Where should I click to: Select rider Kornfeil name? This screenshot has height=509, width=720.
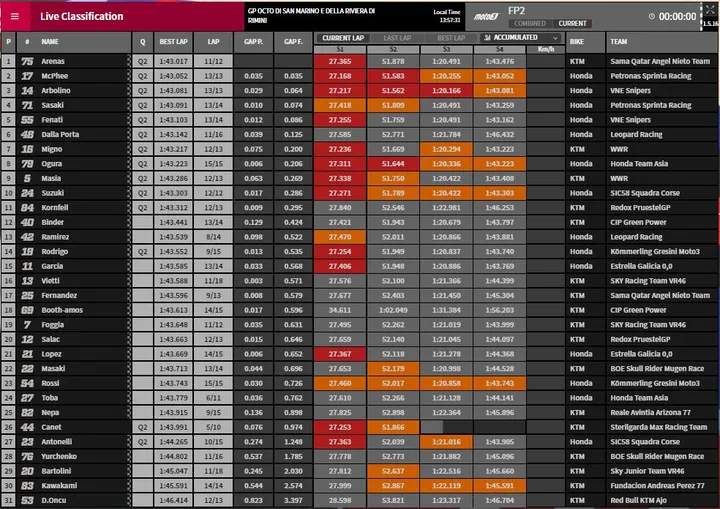[55, 208]
